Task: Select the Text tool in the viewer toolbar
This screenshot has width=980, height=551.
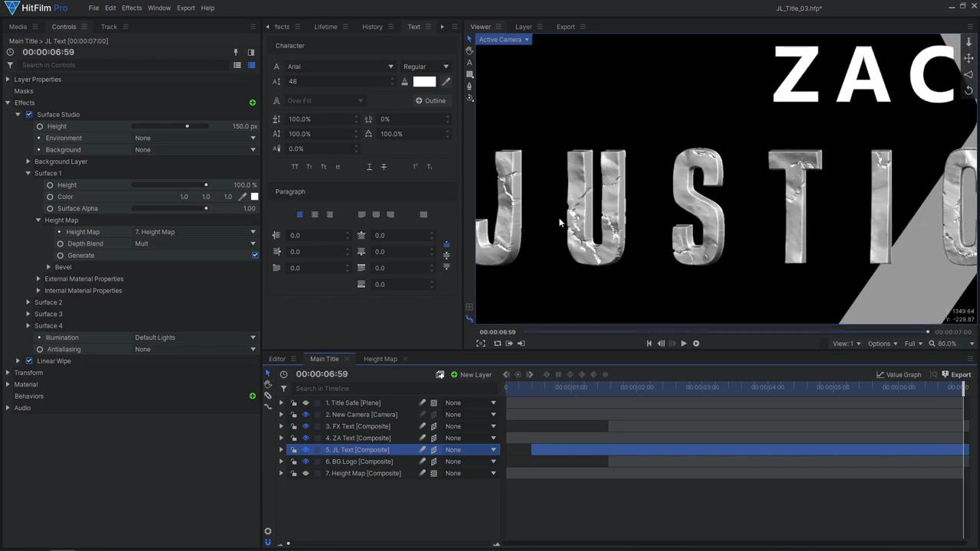Action: click(469, 63)
